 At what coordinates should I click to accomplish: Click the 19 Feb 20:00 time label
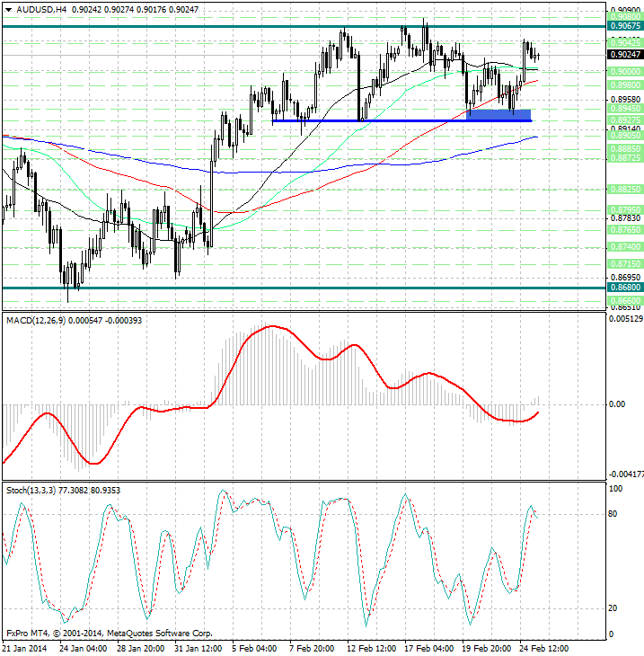(x=486, y=649)
